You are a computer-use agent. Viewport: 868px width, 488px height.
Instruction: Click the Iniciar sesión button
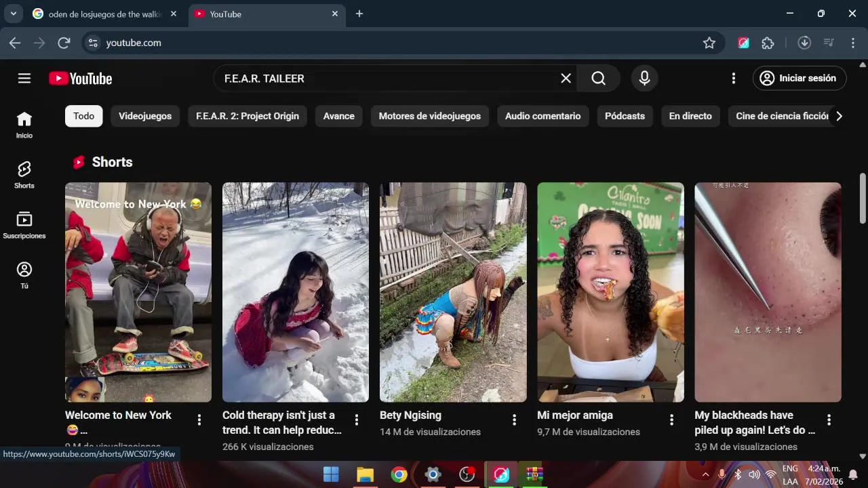tap(800, 78)
